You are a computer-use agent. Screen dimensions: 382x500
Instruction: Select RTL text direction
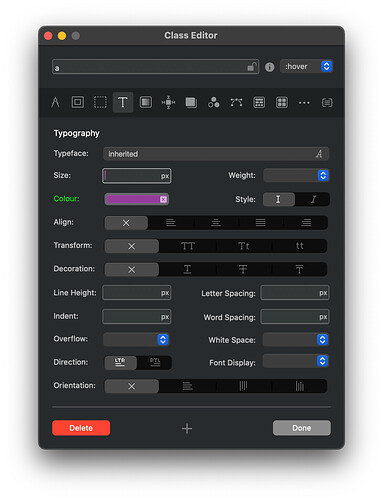155,363
